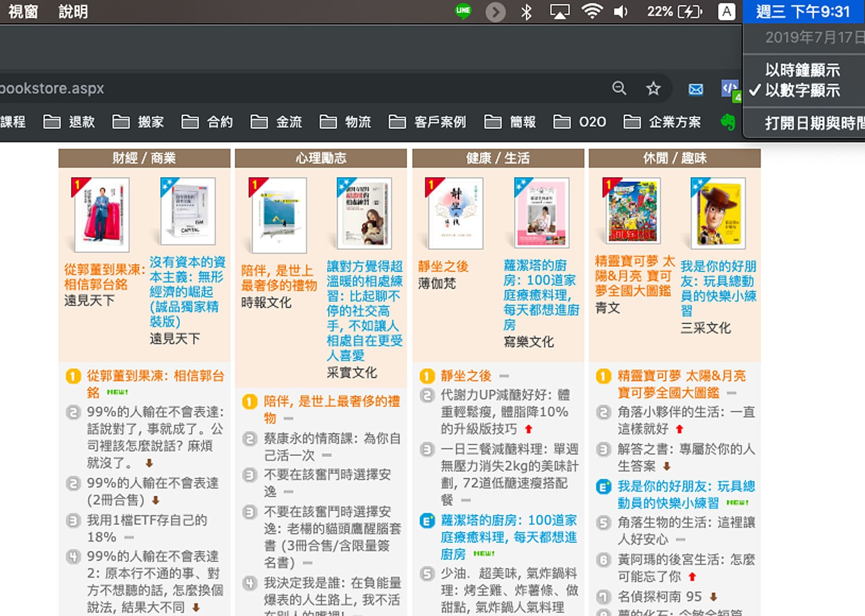The width and height of the screenshot is (865, 616).
Task: Open 蘿潔塔的廚房 book cover thumbnail
Action: coord(541,213)
